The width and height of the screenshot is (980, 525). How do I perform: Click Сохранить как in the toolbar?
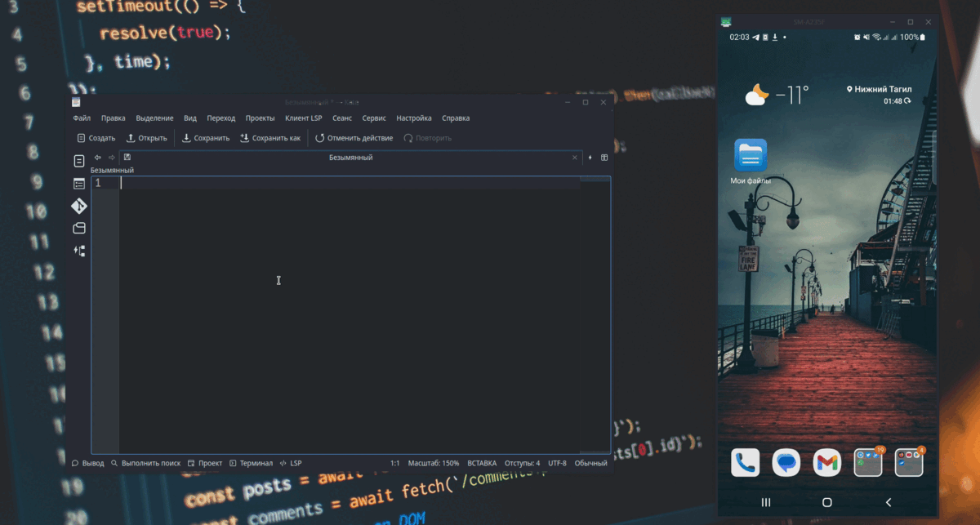click(x=270, y=138)
